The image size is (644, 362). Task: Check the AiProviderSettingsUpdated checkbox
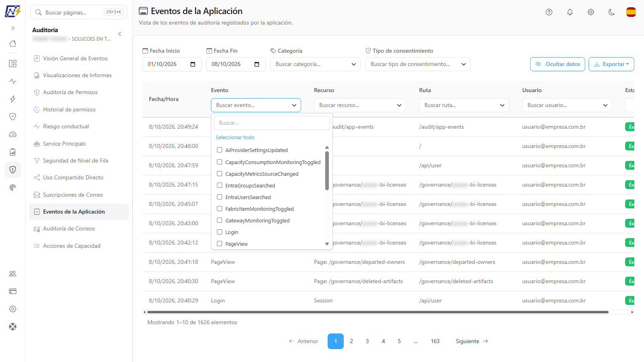[219, 150]
